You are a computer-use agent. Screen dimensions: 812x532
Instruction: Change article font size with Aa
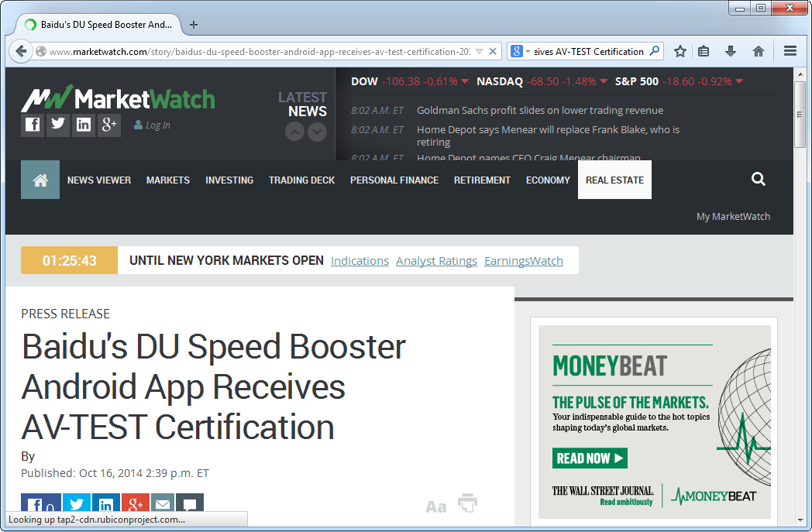pos(435,506)
